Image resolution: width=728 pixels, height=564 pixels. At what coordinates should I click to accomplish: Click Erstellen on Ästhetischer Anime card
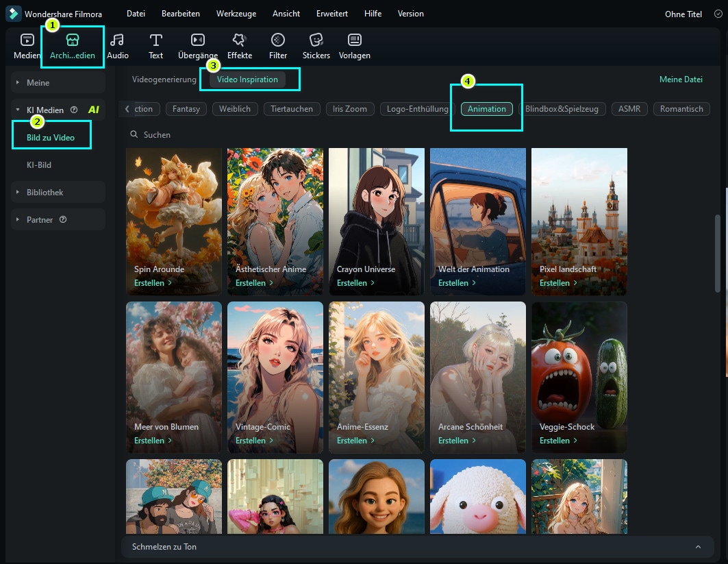click(254, 282)
